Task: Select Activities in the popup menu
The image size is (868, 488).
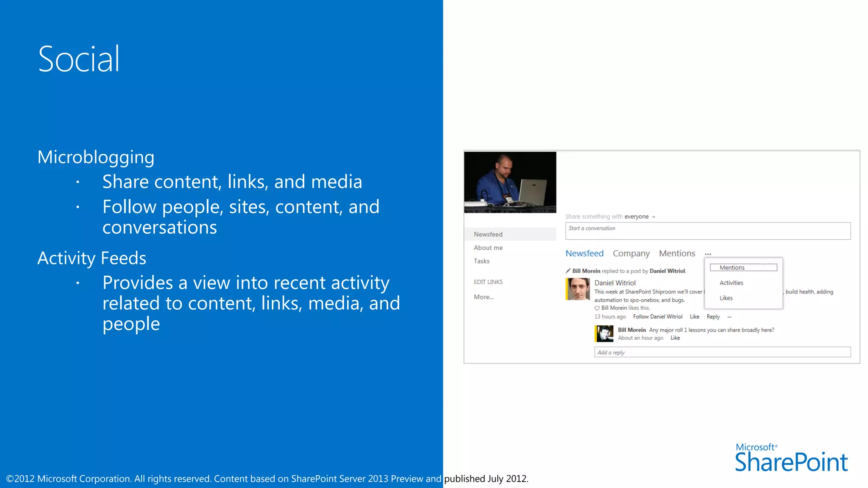Action: [x=731, y=283]
